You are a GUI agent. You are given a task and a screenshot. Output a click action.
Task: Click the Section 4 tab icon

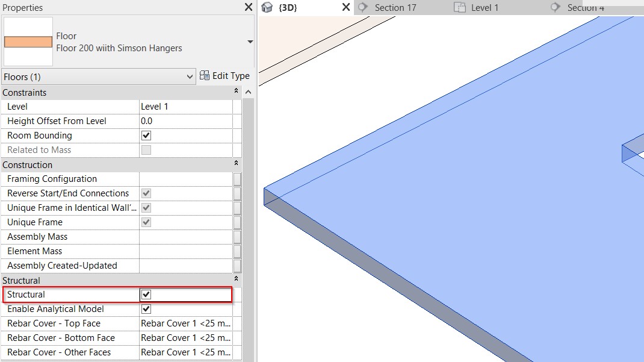[556, 7]
